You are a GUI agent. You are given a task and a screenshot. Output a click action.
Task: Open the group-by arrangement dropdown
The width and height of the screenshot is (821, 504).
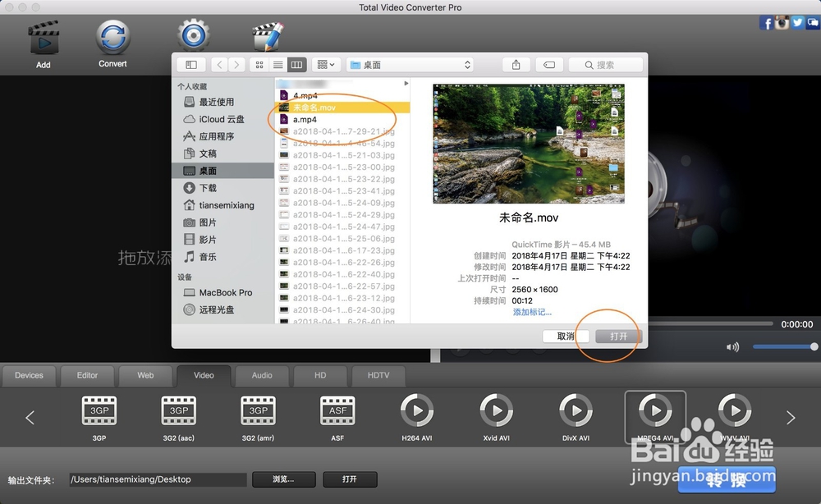(x=326, y=65)
